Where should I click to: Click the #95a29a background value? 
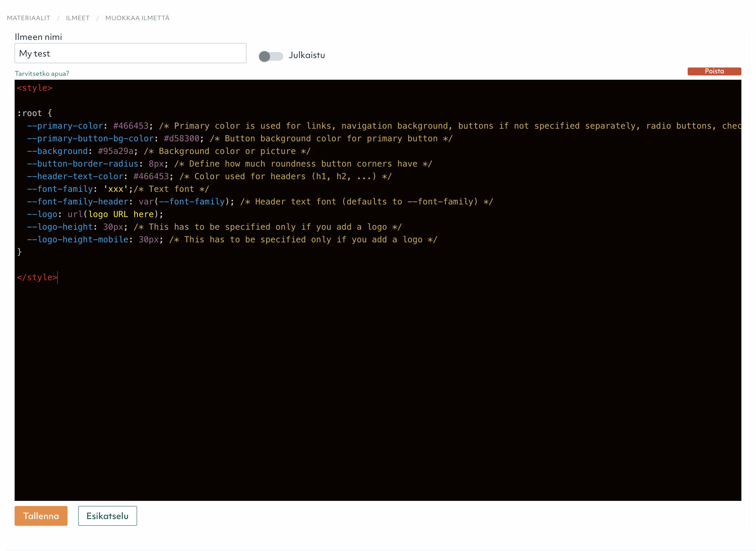coord(116,151)
